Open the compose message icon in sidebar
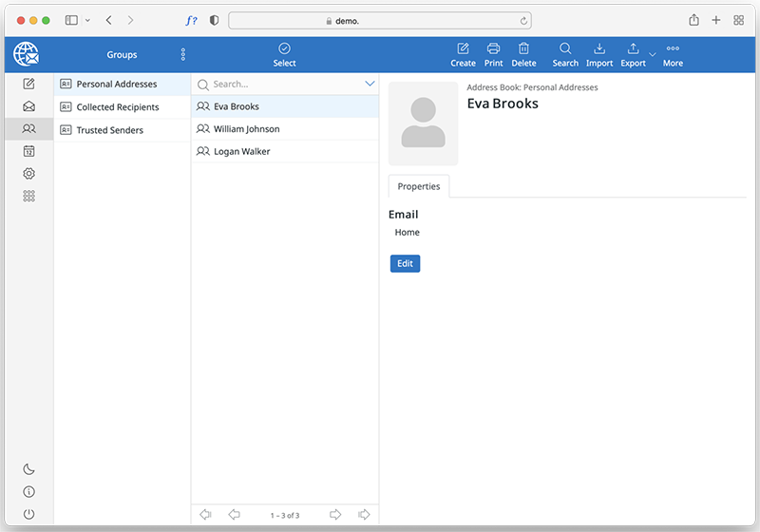Viewport: 760px width, 532px height. pyautogui.click(x=28, y=84)
